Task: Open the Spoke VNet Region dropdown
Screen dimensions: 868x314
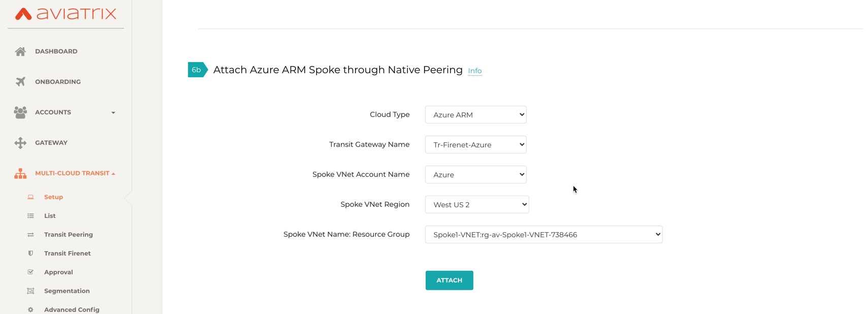Action: tap(477, 204)
